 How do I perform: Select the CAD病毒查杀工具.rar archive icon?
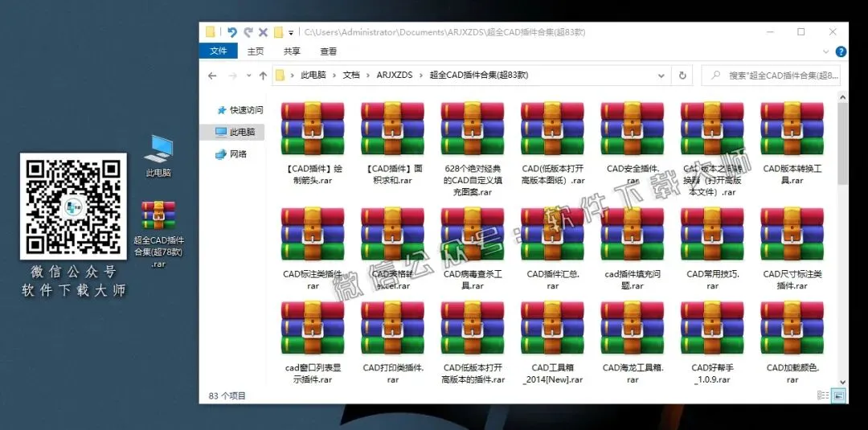(473, 234)
